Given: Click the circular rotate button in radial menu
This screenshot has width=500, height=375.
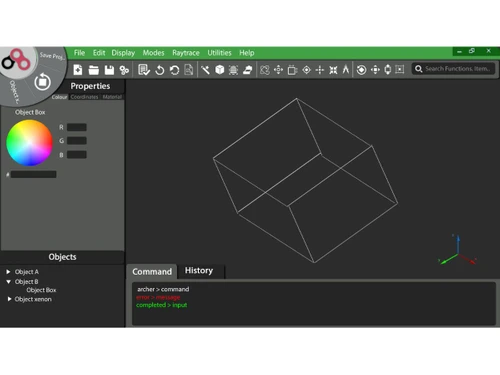Looking at the screenshot, I should [x=43, y=82].
